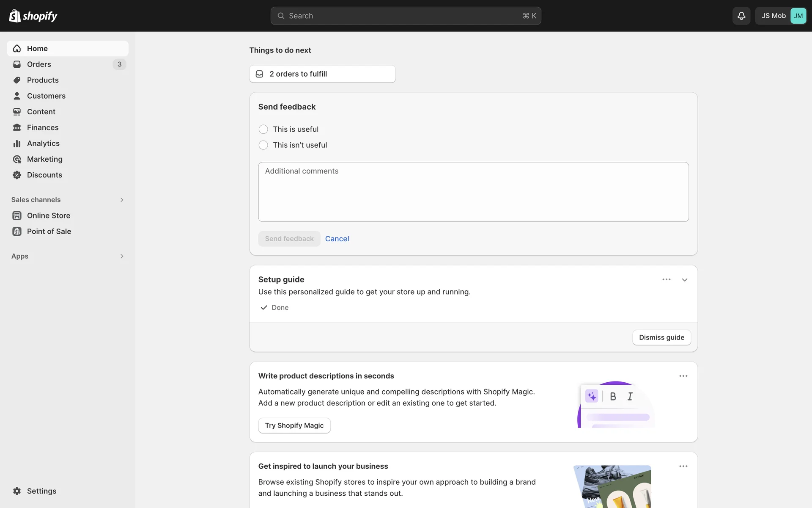Click the Dismiss guide button
Image resolution: width=812 pixels, height=508 pixels.
(x=661, y=337)
